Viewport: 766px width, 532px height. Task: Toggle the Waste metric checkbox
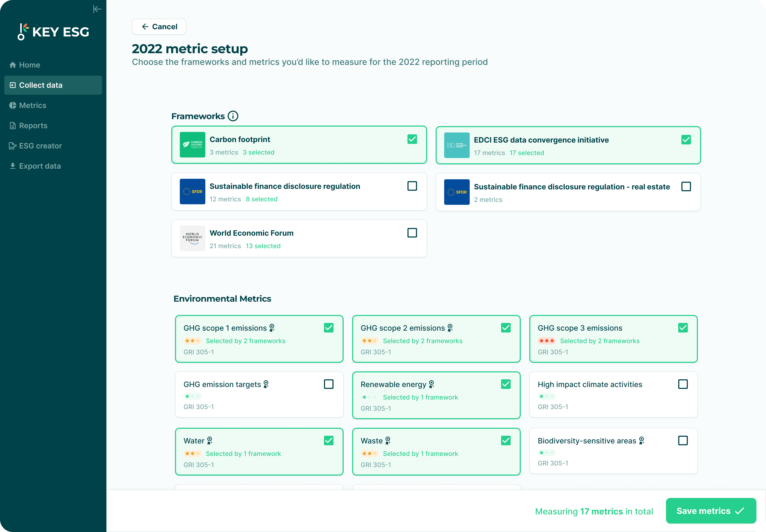point(506,440)
